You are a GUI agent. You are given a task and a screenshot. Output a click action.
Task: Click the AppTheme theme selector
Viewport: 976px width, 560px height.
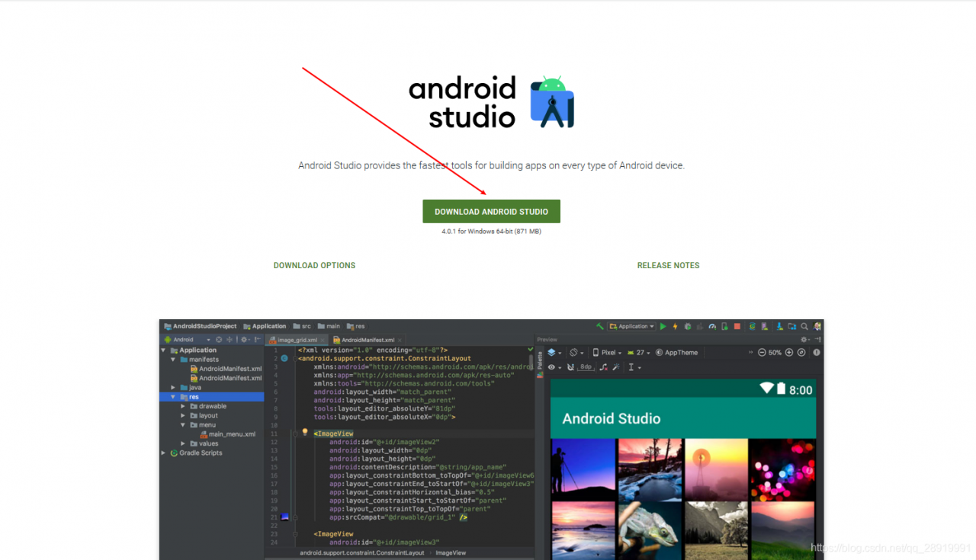676,353
